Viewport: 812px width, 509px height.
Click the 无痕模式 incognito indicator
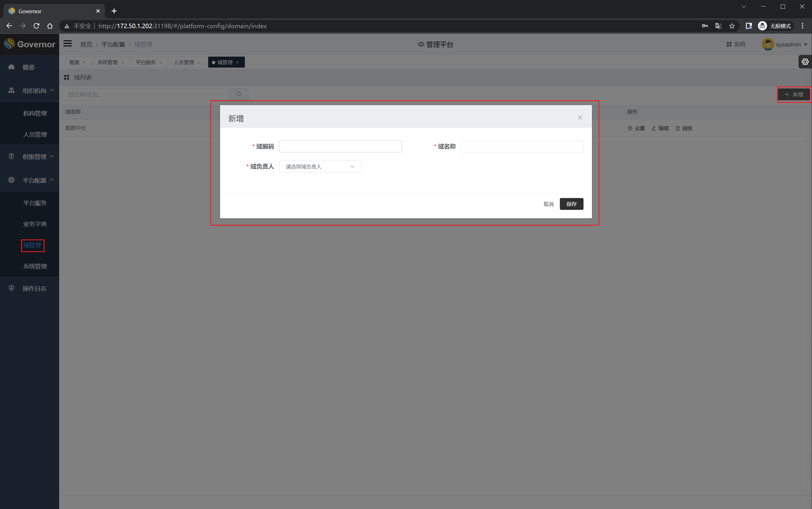pyautogui.click(x=776, y=26)
